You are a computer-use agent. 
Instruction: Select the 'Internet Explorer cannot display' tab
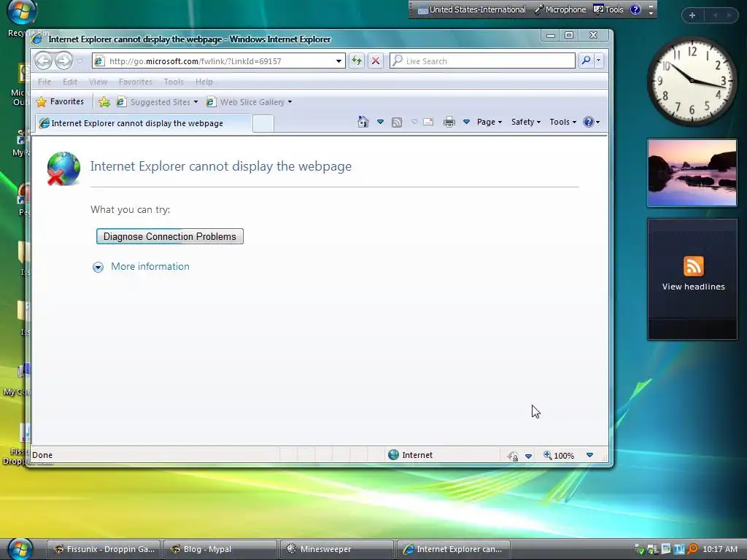tap(144, 123)
